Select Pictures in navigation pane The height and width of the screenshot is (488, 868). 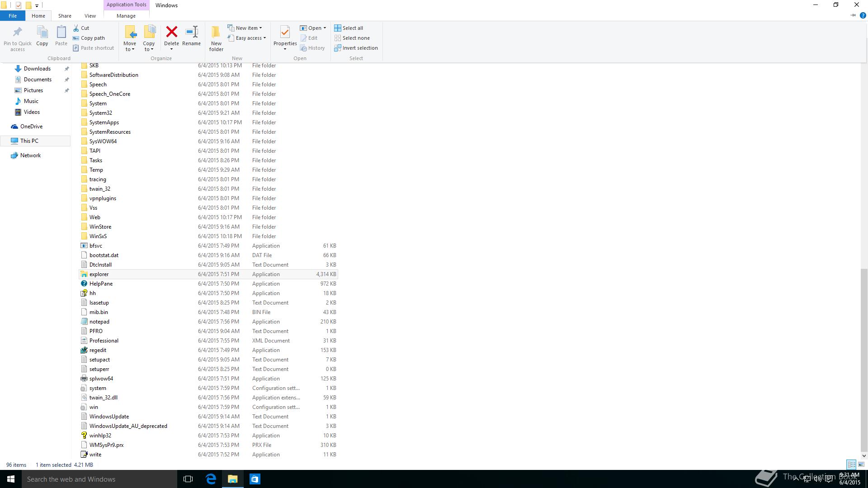click(33, 90)
